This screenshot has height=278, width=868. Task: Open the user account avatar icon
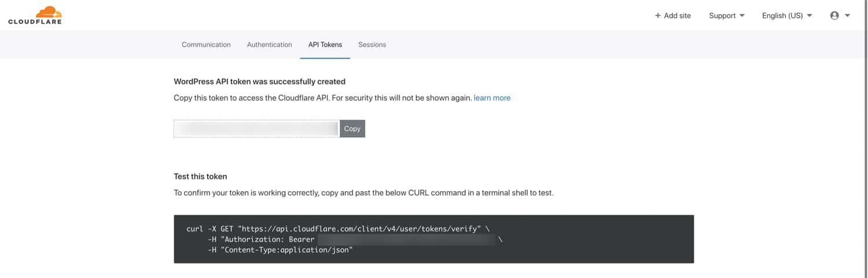834,16
